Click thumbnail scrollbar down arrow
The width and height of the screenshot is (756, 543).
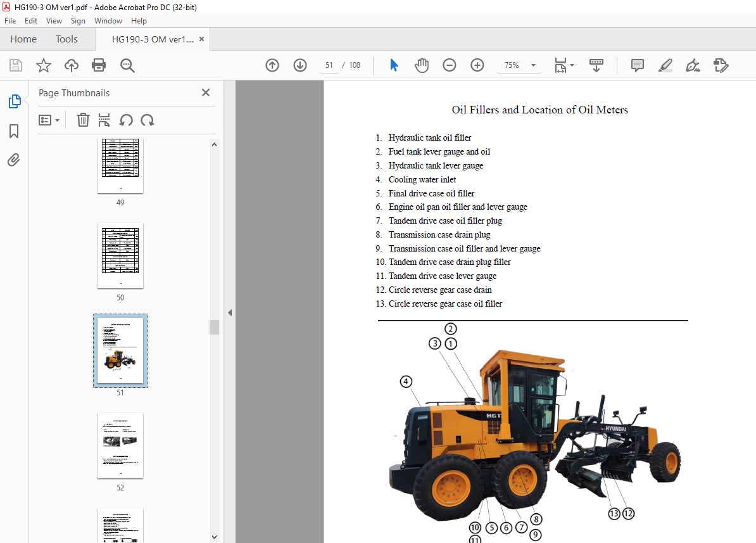(x=215, y=537)
